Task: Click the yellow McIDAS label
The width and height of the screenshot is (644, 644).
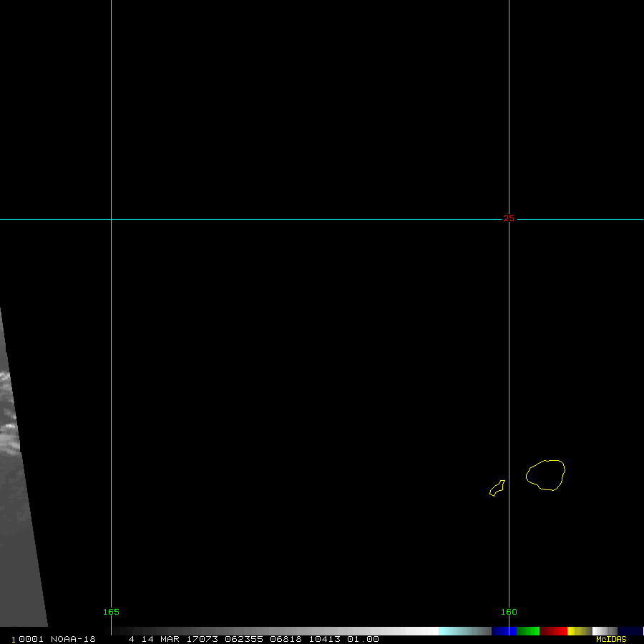Action: [x=611, y=639]
